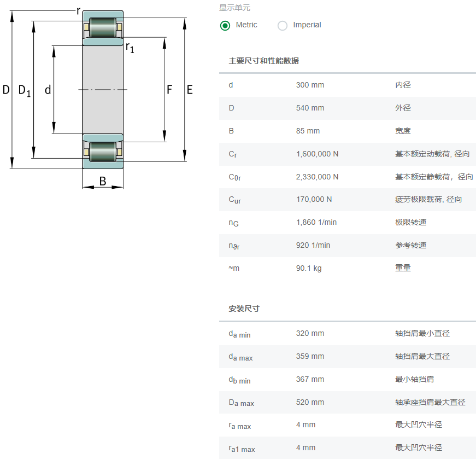The height and width of the screenshot is (459, 476).
Task: Click the value 2,330,000 N
Action: tap(317, 177)
